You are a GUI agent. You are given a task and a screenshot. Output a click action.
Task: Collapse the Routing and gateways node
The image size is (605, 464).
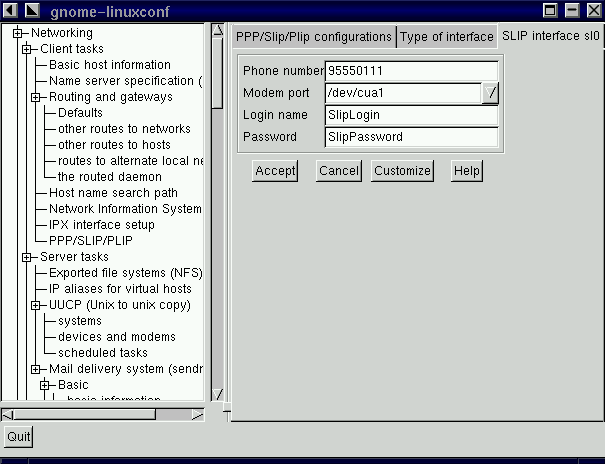tap(36, 97)
